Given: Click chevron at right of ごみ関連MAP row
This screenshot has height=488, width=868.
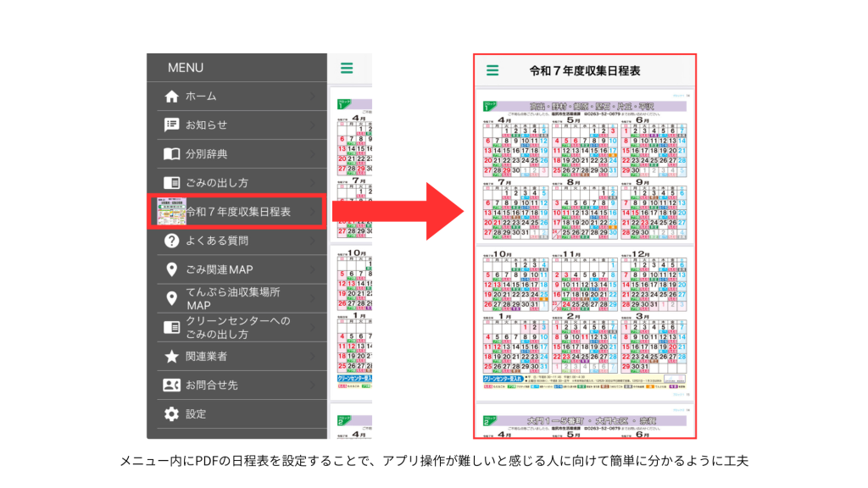Looking at the screenshot, I should 314,269.
